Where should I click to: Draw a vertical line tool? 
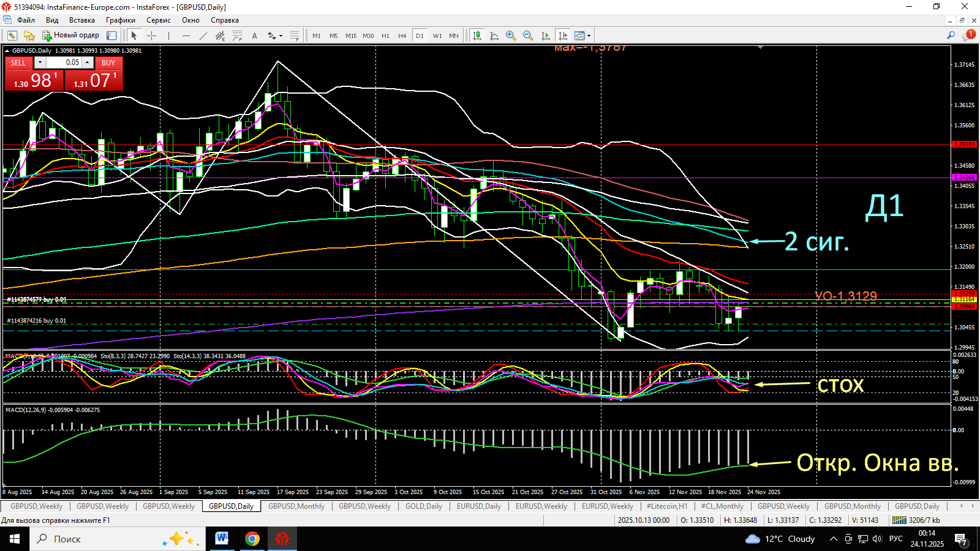(x=168, y=36)
